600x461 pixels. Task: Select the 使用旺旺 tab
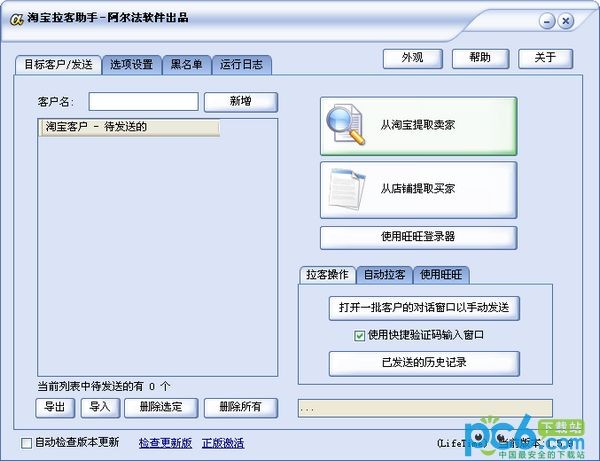click(441, 275)
